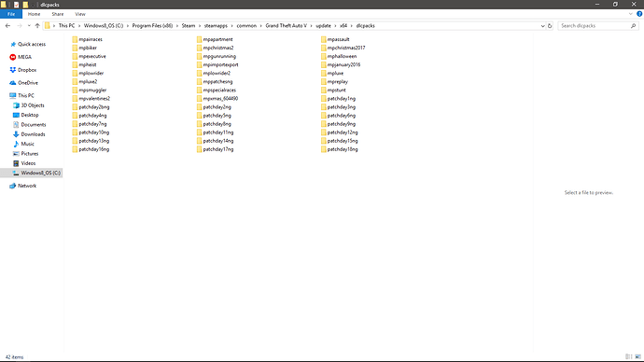644x362 pixels.
Task: Click the mpjanuary2016 folder
Action: click(x=341, y=65)
